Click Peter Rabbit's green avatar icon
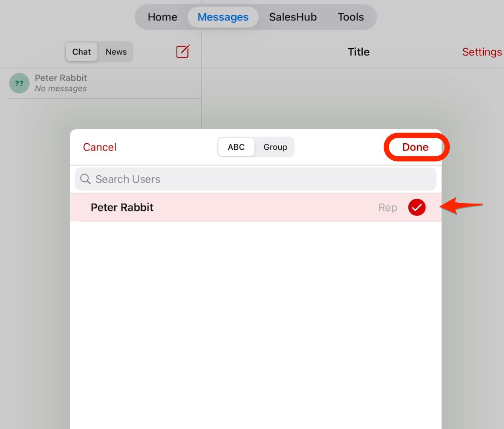Image resolution: width=504 pixels, height=429 pixels. pos(19,84)
